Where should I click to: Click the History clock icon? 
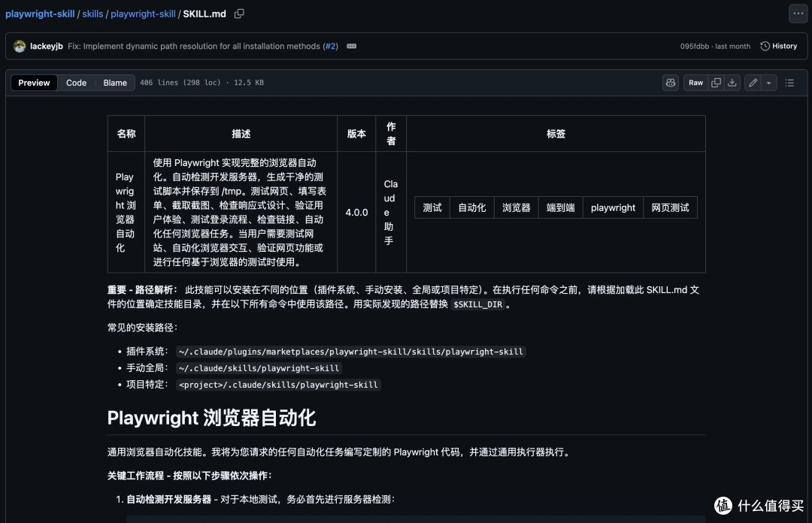pos(765,46)
